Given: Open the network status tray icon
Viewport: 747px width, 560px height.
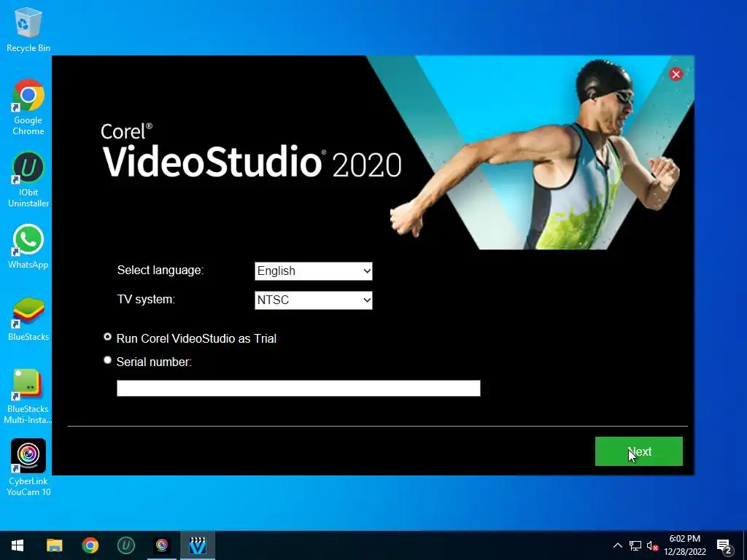Looking at the screenshot, I should click(x=635, y=545).
